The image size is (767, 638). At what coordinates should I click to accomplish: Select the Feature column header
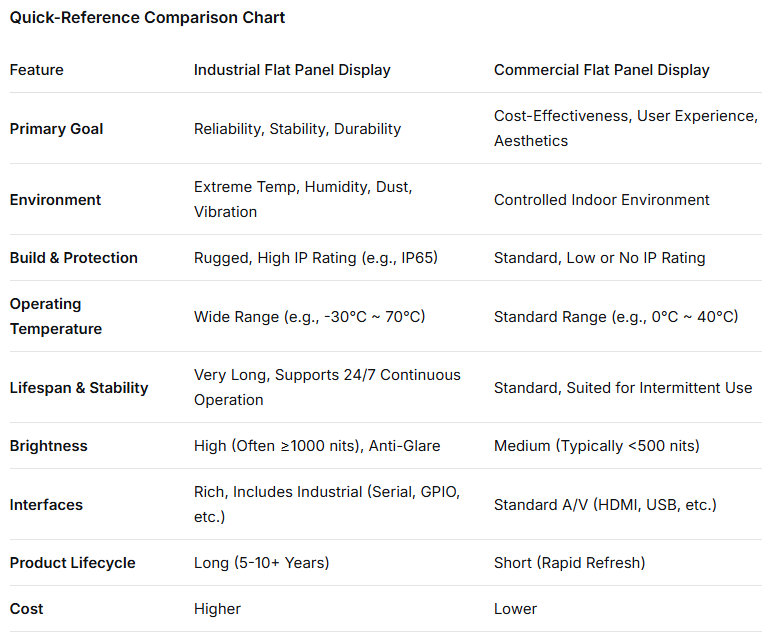[37, 70]
